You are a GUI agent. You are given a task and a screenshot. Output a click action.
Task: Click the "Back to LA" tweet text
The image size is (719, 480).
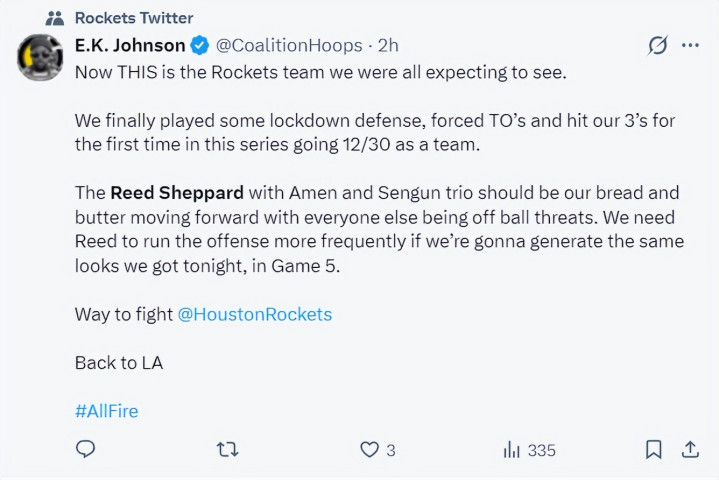119,362
